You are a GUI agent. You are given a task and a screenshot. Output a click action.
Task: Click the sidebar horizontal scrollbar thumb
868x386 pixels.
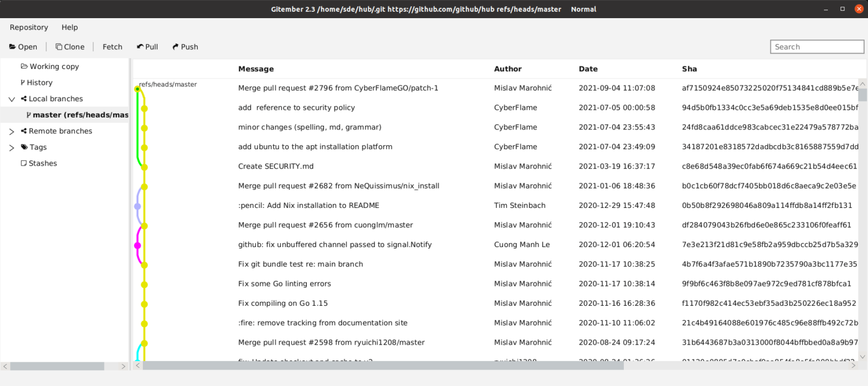57,366
